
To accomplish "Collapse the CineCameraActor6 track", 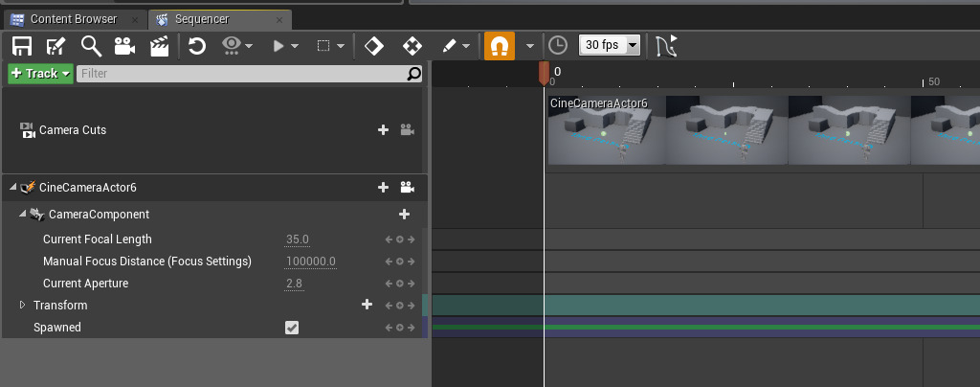I will pos(12,188).
